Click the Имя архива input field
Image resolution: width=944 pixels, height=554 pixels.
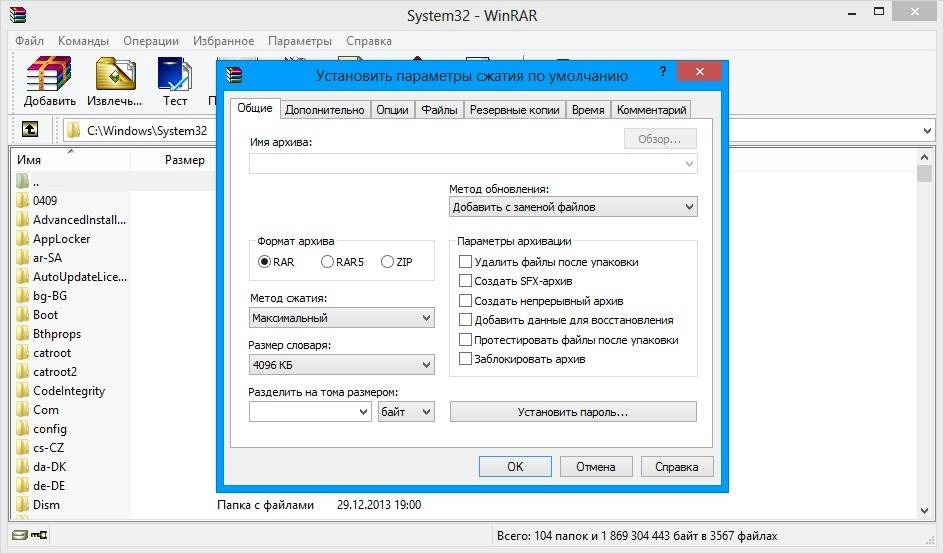pos(473,164)
